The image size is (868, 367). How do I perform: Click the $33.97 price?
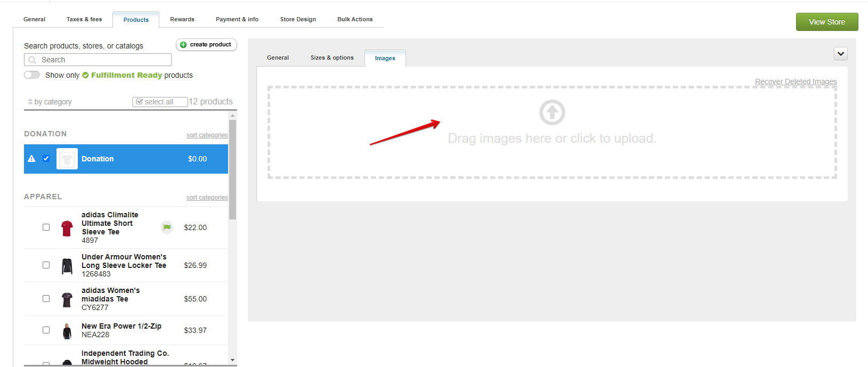(195, 330)
